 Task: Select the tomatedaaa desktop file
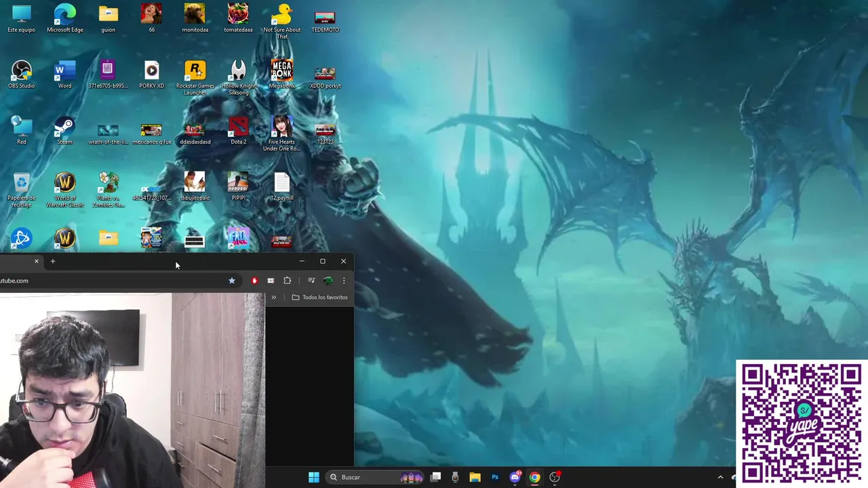[x=238, y=18]
